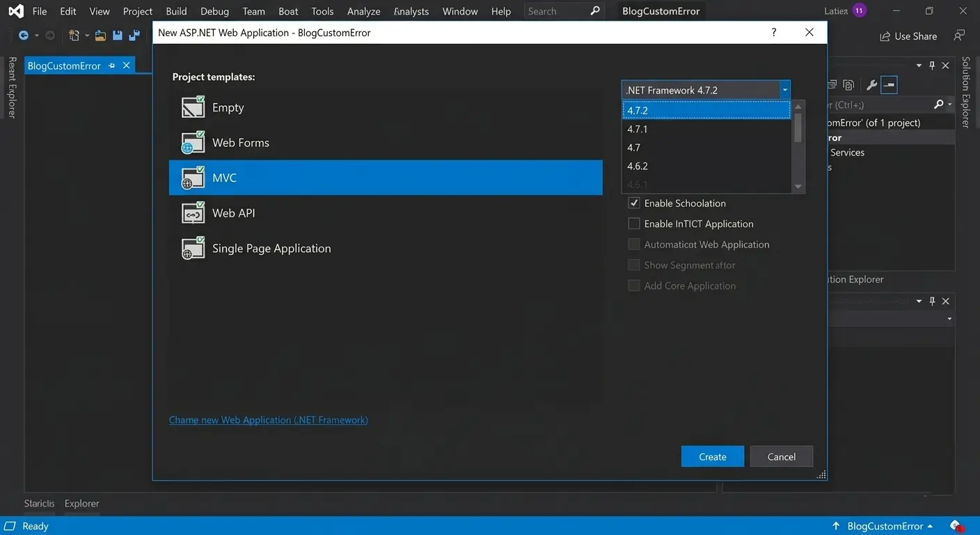Uncheck the Enable Schoolation checkbox
This screenshot has width=980, height=535.
[633, 203]
